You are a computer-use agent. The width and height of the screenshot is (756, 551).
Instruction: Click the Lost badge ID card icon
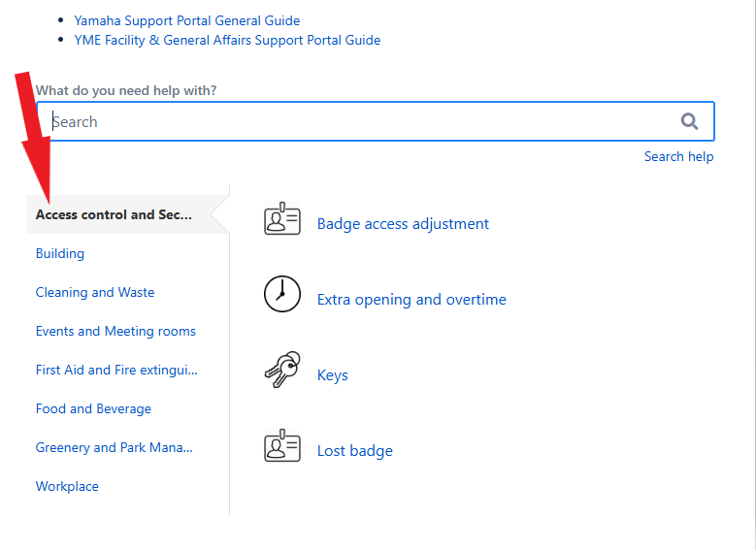tap(282, 445)
